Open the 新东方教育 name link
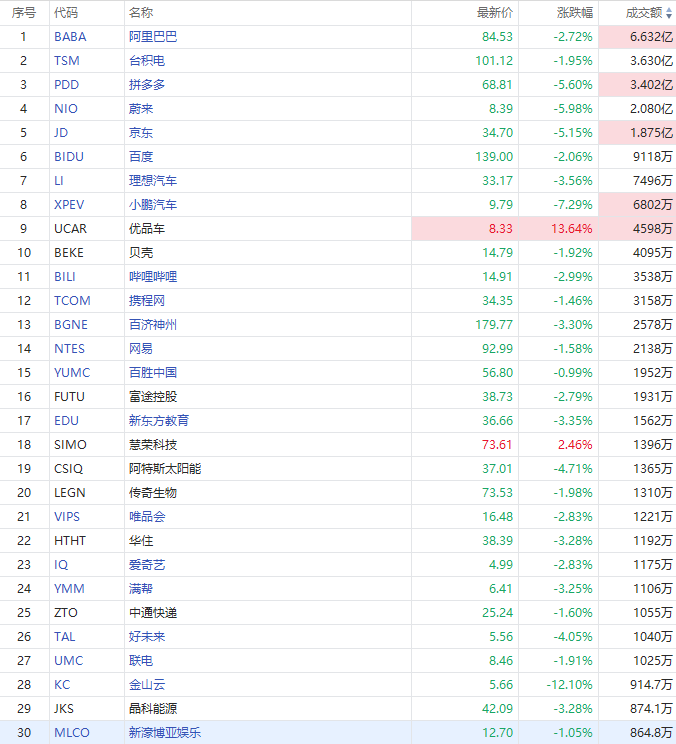The height and width of the screenshot is (744, 676). tap(159, 421)
